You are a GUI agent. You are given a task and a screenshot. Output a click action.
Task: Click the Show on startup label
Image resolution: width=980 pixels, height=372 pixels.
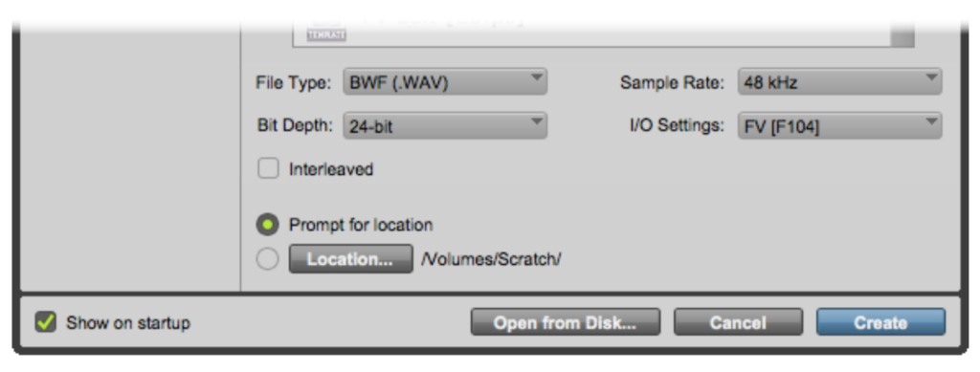(x=128, y=322)
